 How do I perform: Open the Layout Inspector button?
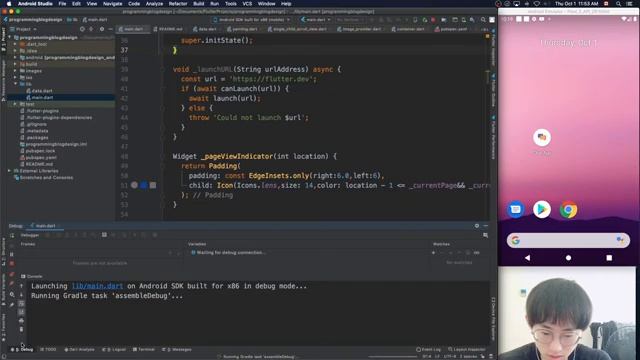point(466,349)
